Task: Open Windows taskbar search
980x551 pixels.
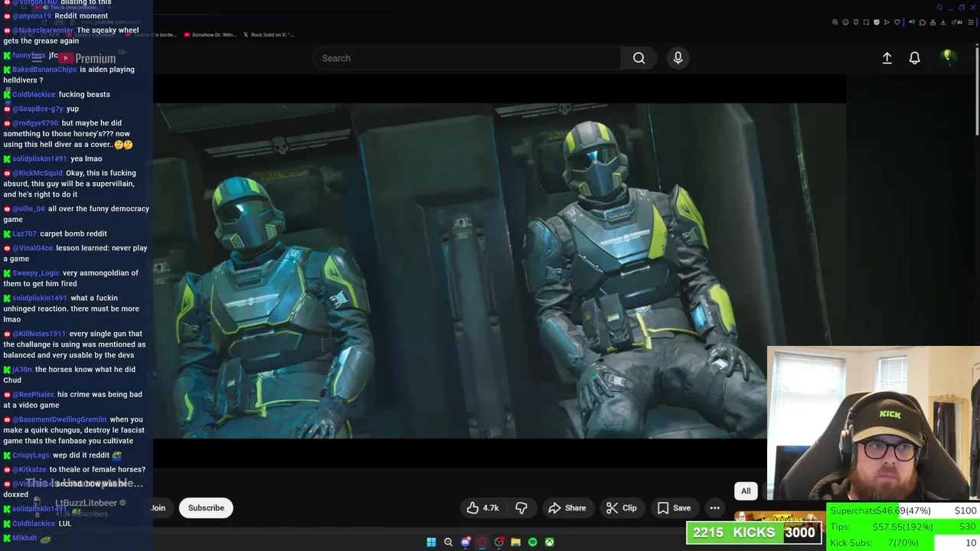Action: coord(449,542)
